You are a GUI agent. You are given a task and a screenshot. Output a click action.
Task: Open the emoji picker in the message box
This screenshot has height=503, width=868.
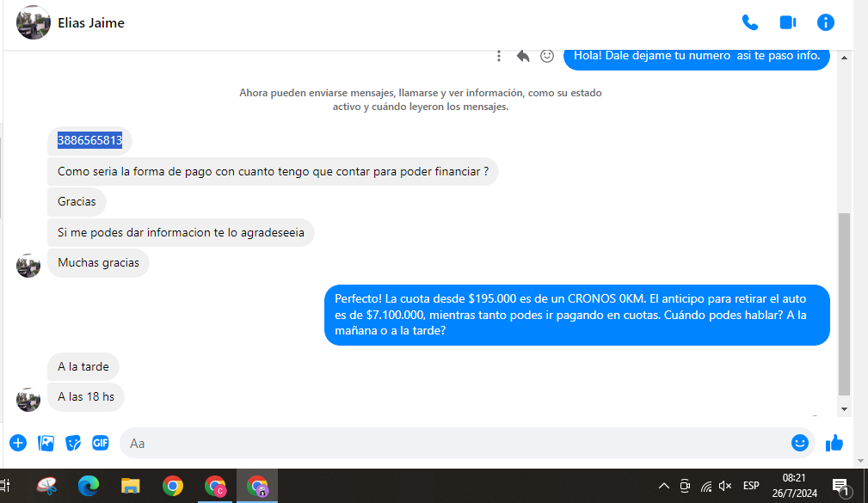coord(799,443)
